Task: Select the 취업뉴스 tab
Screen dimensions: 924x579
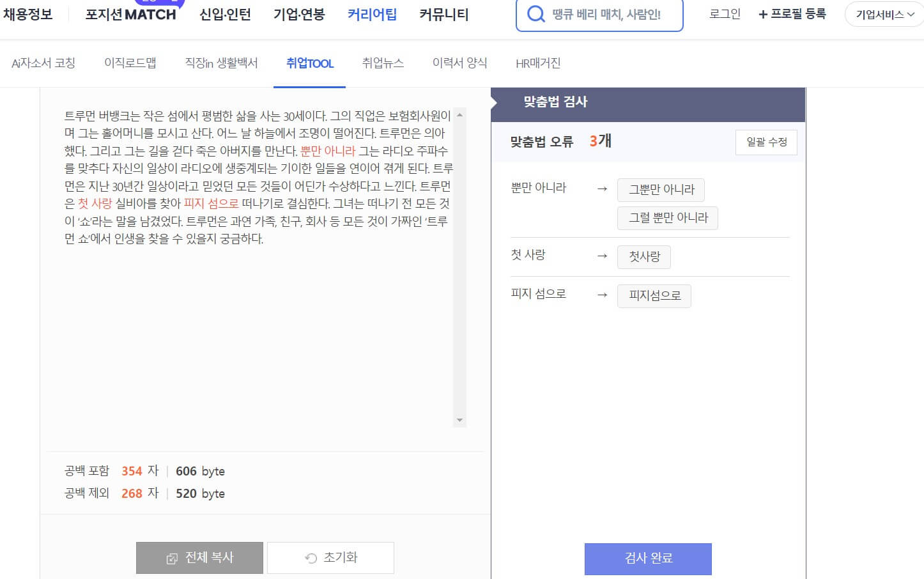Action: (x=383, y=63)
